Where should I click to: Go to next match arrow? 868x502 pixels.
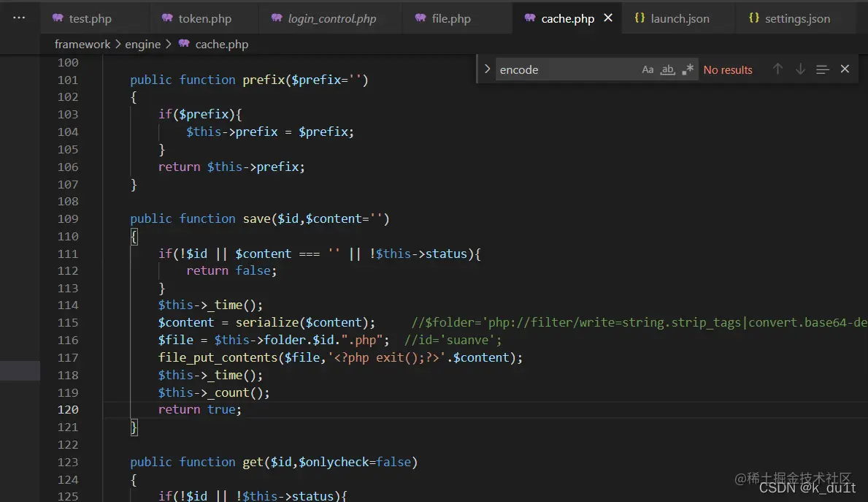pyautogui.click(x=800, y=69)
